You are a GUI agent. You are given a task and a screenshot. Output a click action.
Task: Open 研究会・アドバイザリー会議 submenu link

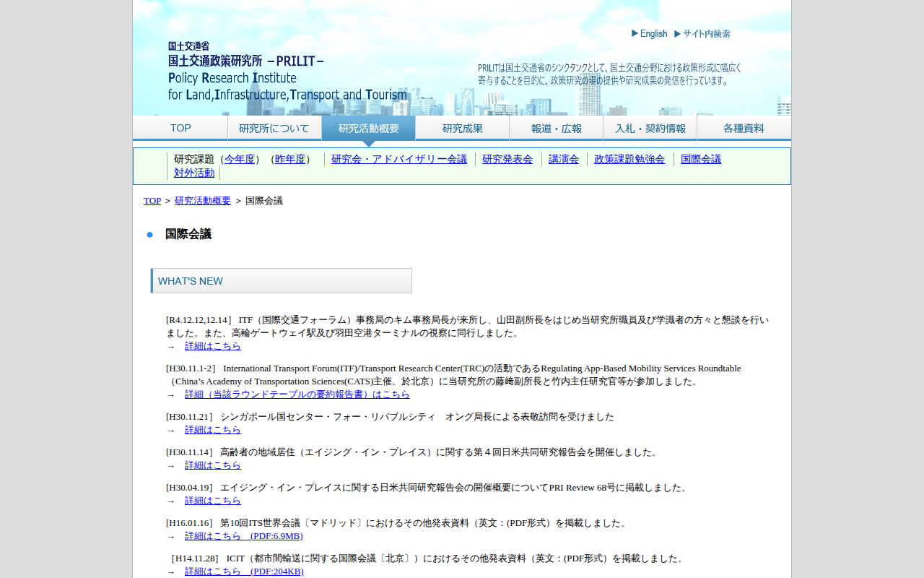[x=399, y=159]
